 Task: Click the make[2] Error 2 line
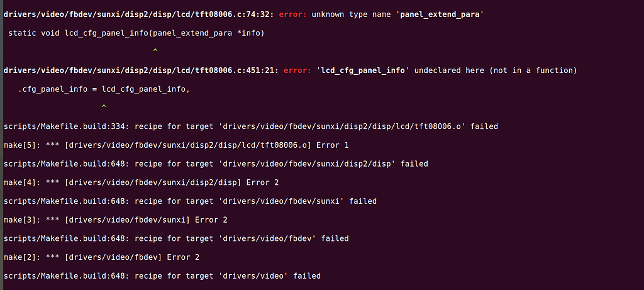101,257
